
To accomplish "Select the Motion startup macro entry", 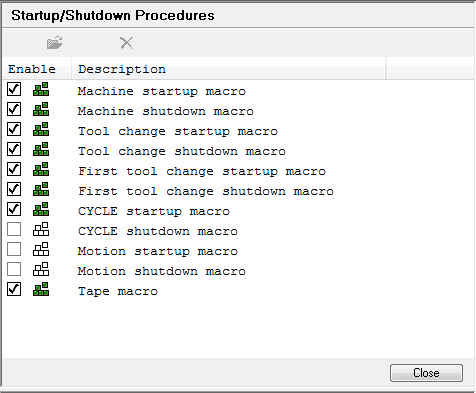I will [158, 251].
